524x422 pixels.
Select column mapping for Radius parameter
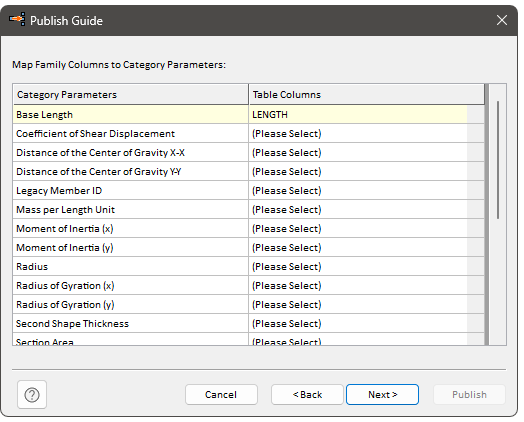point(366,267)
